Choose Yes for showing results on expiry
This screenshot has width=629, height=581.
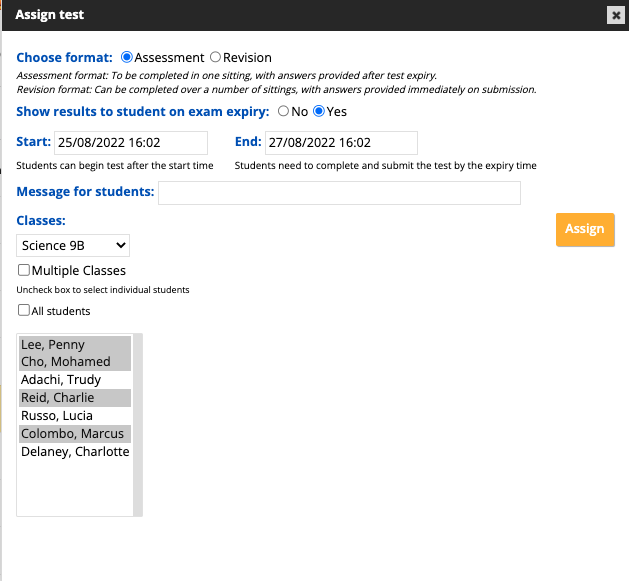coord(319,111)
